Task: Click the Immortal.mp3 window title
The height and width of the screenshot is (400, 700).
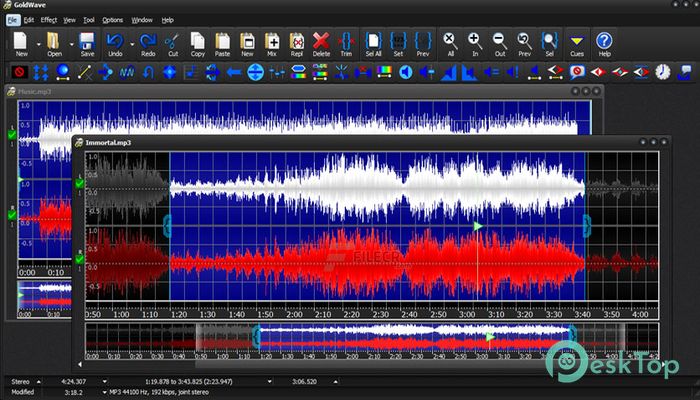Action: [x=108, y=143]
